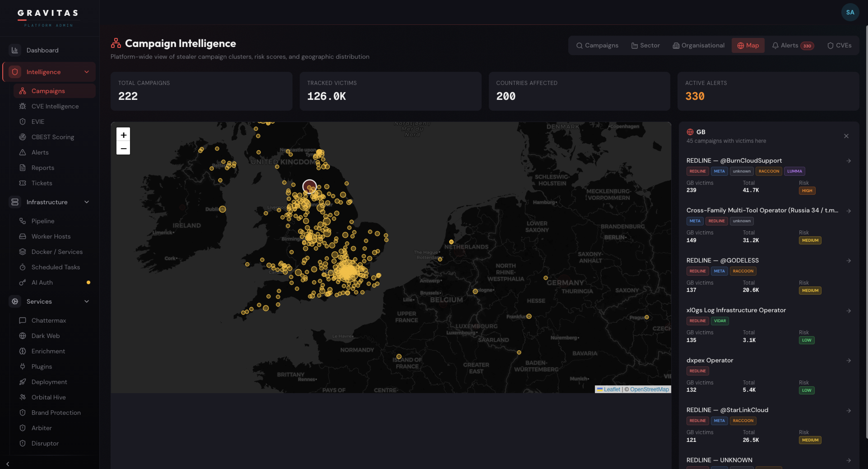Close the GB campaigns panel
Viewport: 868px width, 469px height.
(x=846, y=136)
